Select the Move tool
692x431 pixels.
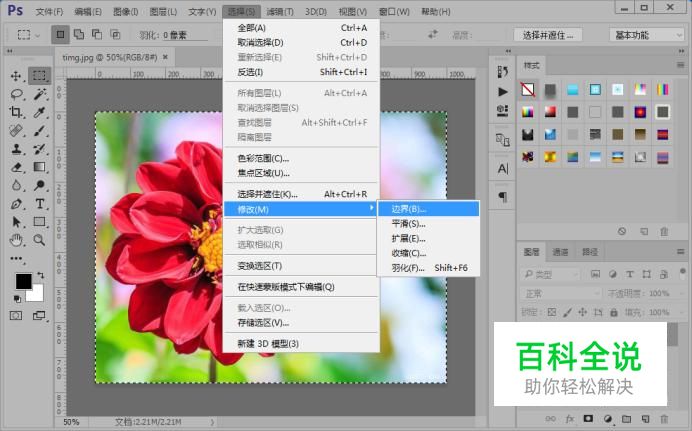[x=16, y=76]
